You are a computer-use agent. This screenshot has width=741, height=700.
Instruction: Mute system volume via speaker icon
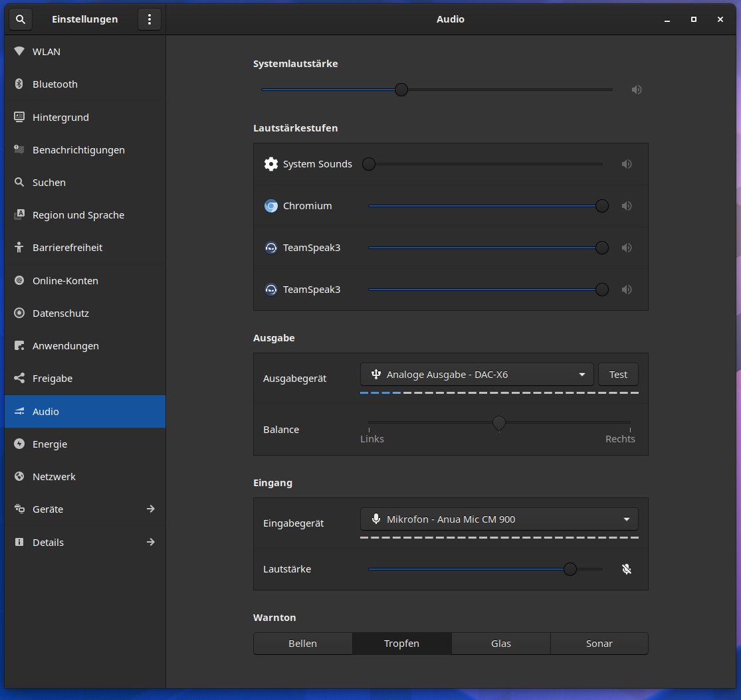click(x=637, y=89)
